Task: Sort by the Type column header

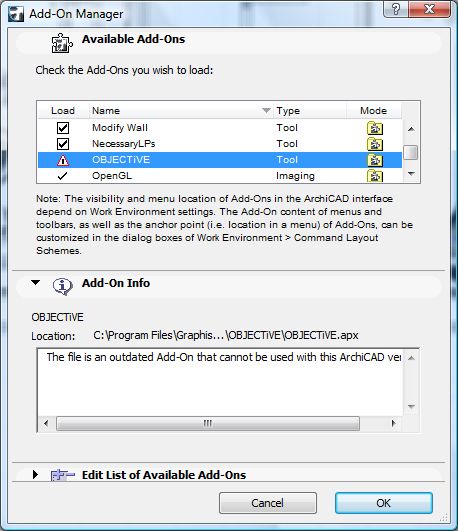Action: (310, 111)
